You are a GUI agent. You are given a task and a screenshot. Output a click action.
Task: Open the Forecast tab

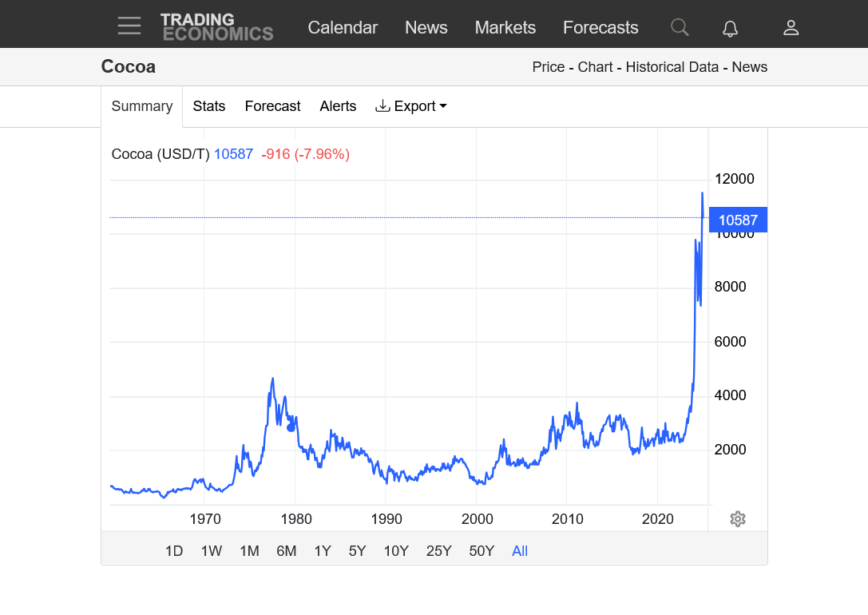tap(272, 106)
